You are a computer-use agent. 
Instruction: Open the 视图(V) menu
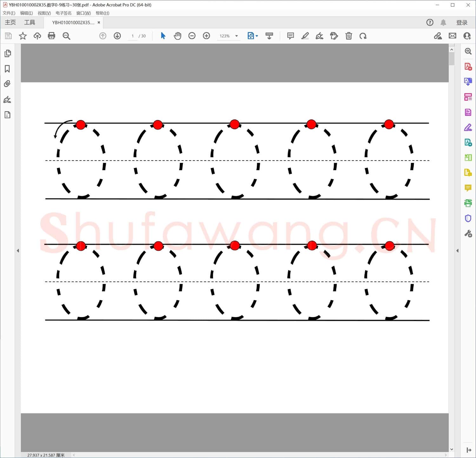[44, 13]
